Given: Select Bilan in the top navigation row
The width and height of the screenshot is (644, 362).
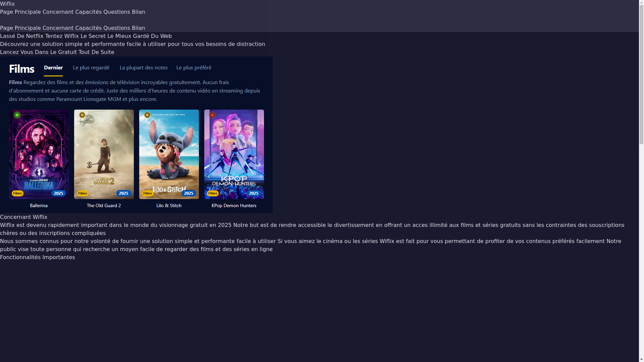Looking at the screenshot, I should (139, 12).
